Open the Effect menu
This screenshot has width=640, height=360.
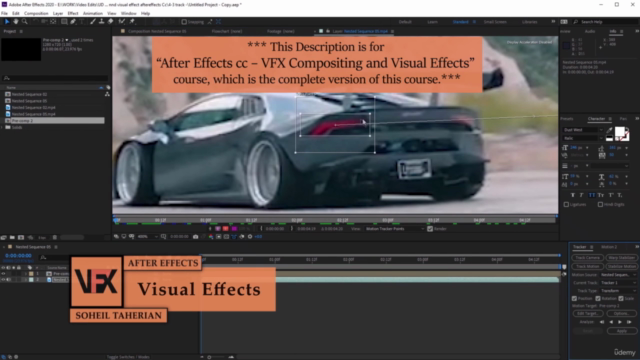(x=73, y=13)
